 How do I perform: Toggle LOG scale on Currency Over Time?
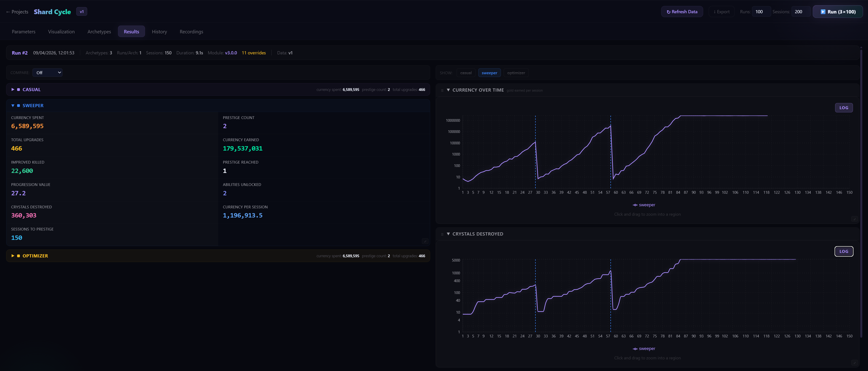843,108
